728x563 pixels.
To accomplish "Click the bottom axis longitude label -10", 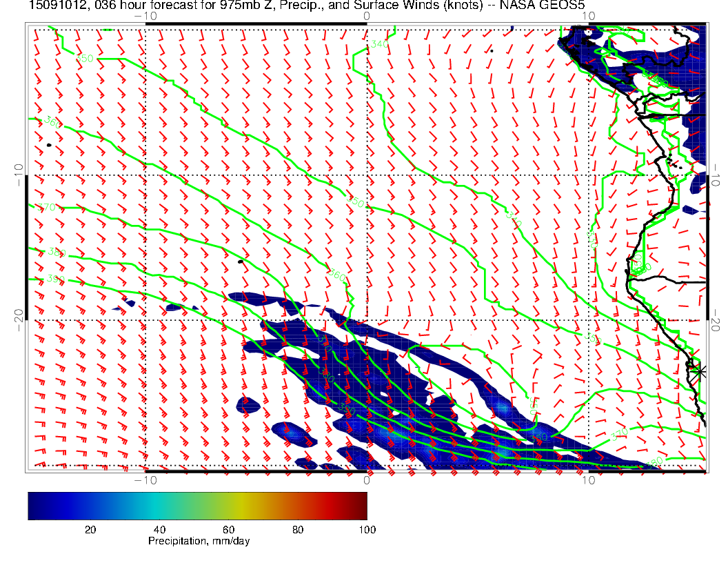I will point(145,480).
